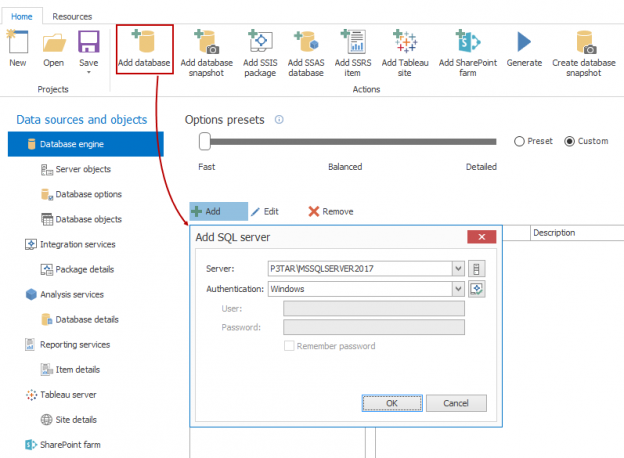The width and height of the screenshot is (624, 458).
Task: Open Database options tree node
Action: (81, 194)
